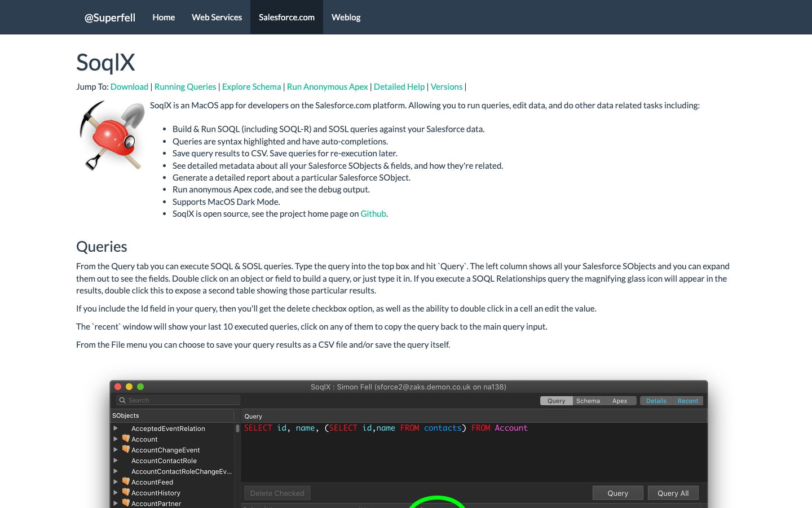This screenshot has height=508, width=812.
Task: Switch to the Query tab in SoqlX
Action: [x=556, y=401]
